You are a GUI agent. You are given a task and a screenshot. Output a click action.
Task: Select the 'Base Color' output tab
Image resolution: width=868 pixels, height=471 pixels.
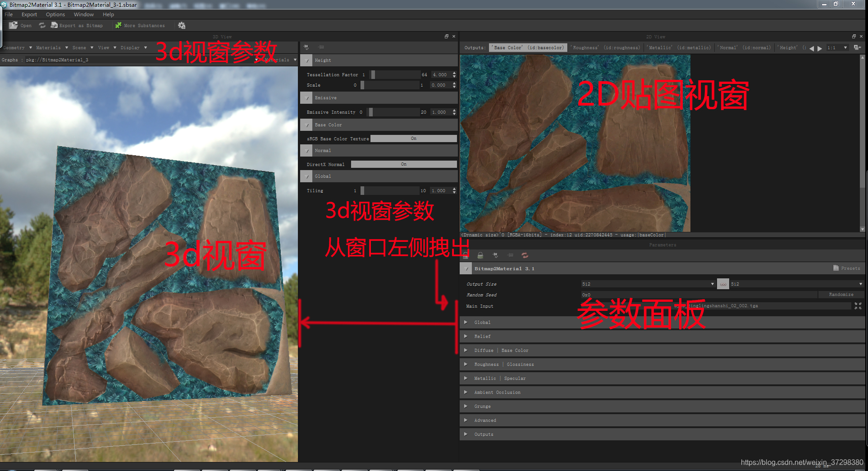click(x=528, y=48)
